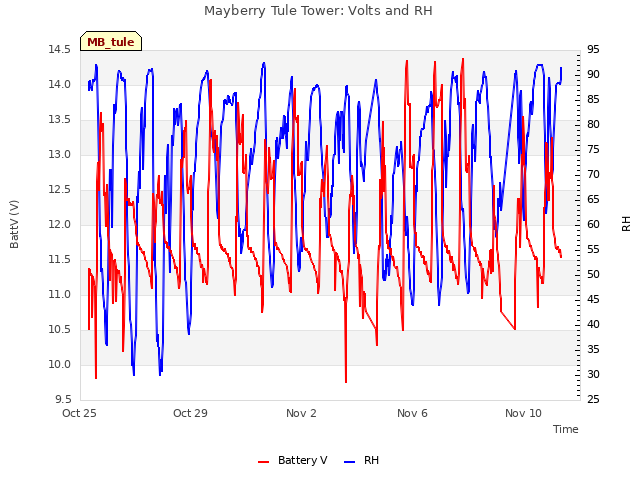Click the MB_tule annotation label
This screenshot has height=480, width=640.
pyautogui.click(x=111, y=42)
